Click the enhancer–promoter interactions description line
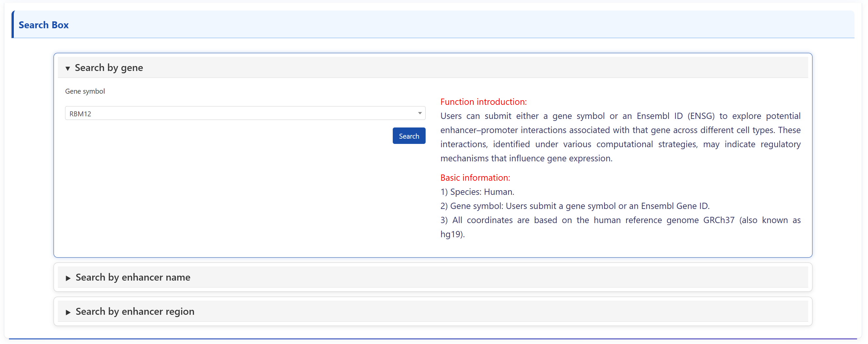The height and width of the screenshot is (344, 868). tap(620, 130)
